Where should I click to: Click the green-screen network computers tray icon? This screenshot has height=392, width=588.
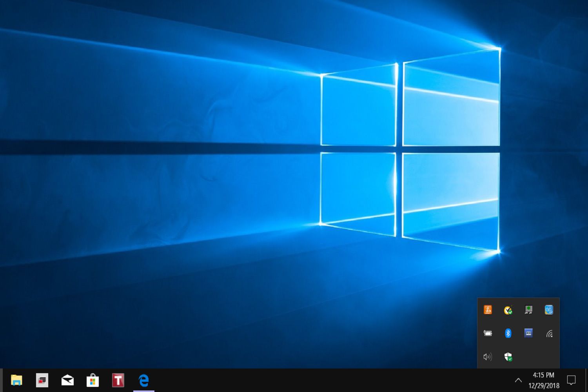(x=528, y=310)
